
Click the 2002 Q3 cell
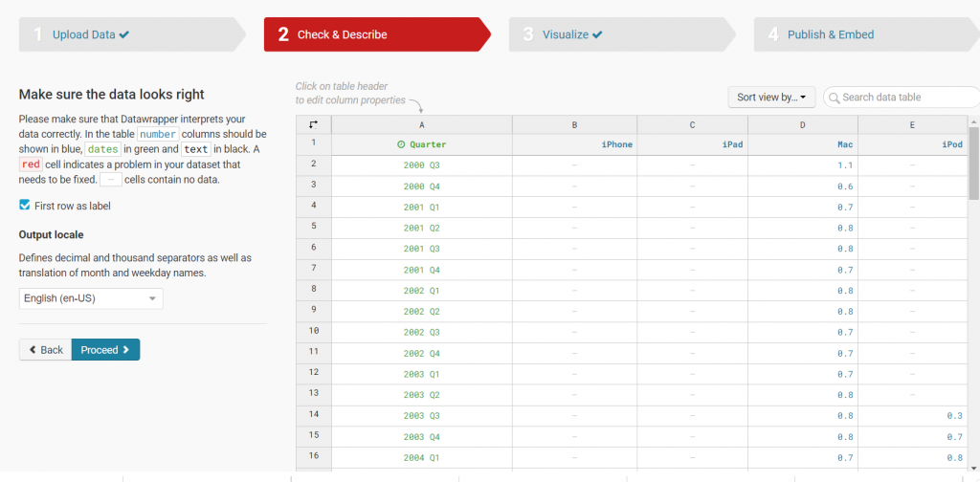[422, 333]
